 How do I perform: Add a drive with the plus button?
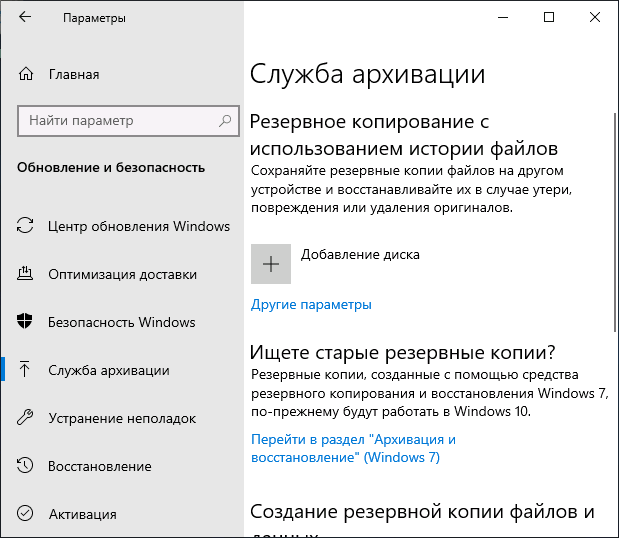pyautogui.click(x=271, y=264)
